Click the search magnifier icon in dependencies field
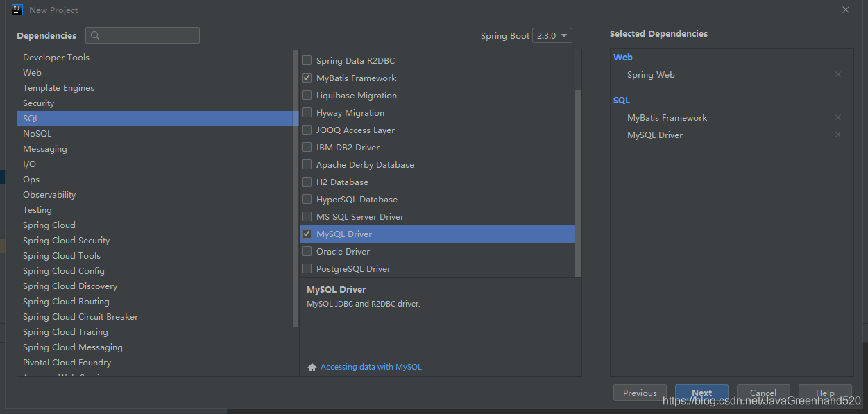 click(x=95, y=35)
